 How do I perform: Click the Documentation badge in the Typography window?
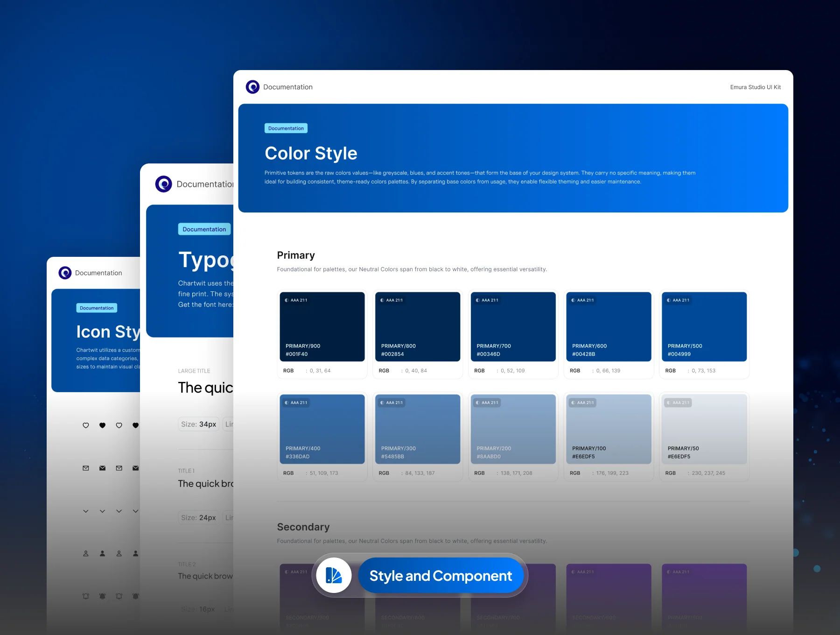point(204,229)
